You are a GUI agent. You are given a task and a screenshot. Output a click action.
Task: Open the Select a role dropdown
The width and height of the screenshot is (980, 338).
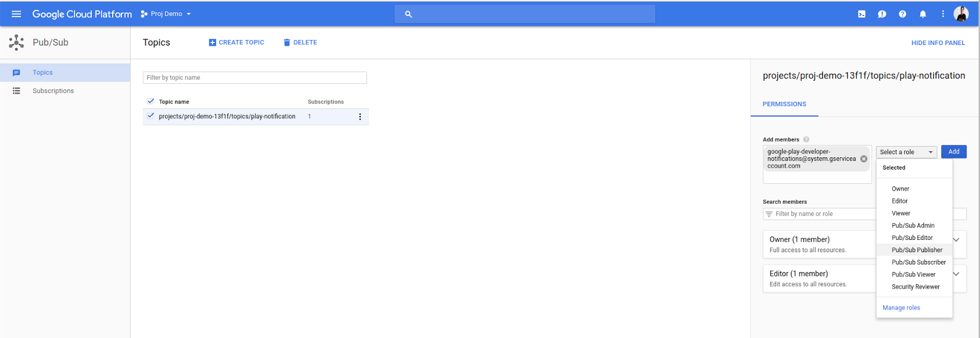point(906,152)
